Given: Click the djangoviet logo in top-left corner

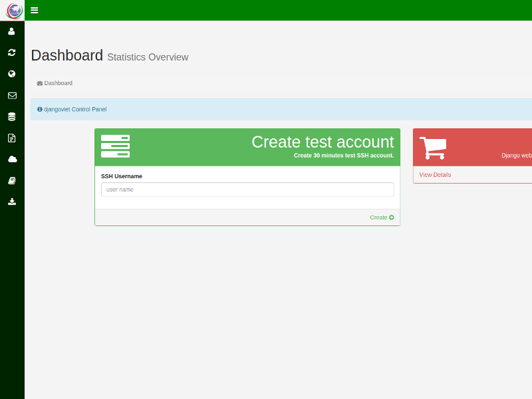Looking at the screenshot, I should click(x=13, y=11).
